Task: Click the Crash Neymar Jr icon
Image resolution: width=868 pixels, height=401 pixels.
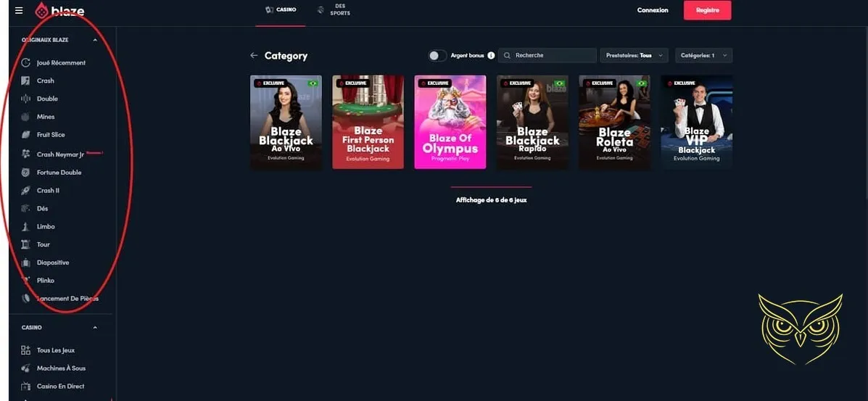Action: tap(25, 154)
